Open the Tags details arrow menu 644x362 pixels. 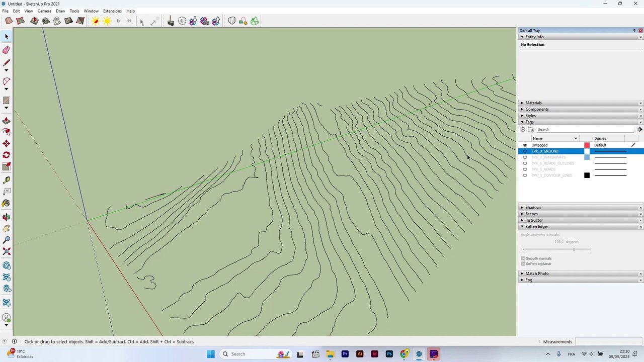[639, 129]
